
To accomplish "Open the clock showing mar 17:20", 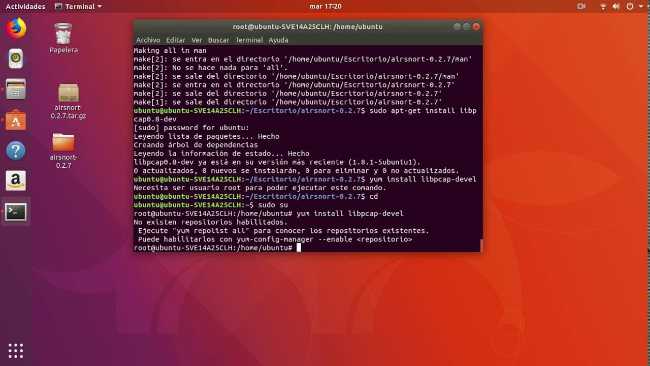I will 325,6.
